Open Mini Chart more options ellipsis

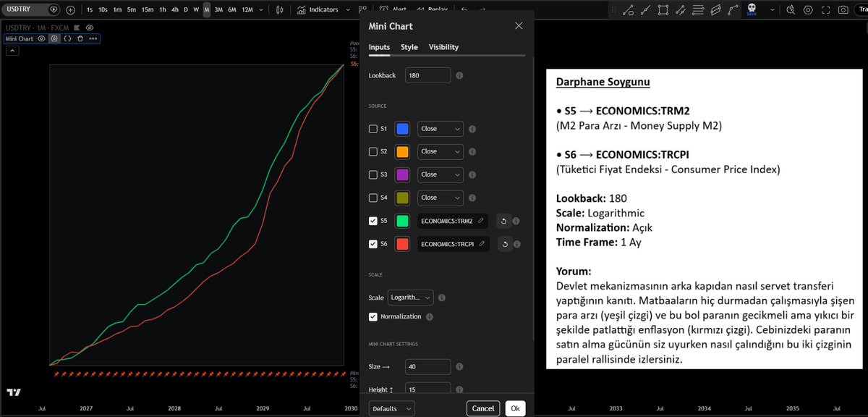click(93, 38)
